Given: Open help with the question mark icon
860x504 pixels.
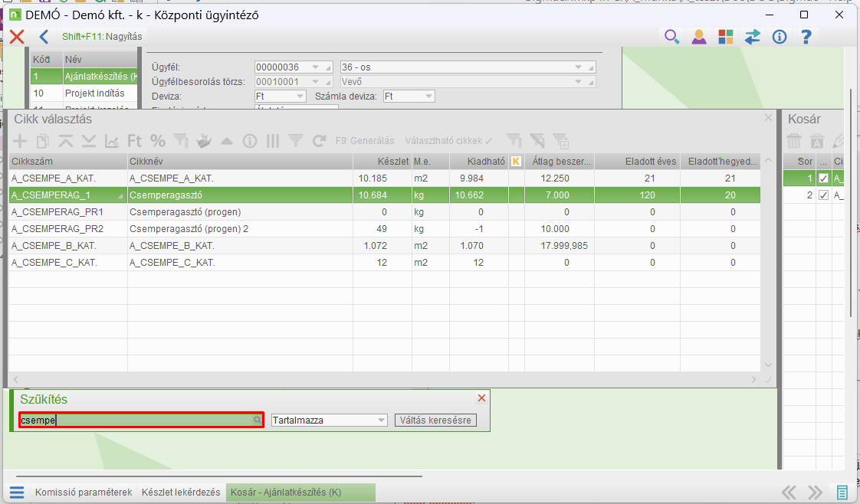Looking at the screenshot, I should [x=806, y=37].
